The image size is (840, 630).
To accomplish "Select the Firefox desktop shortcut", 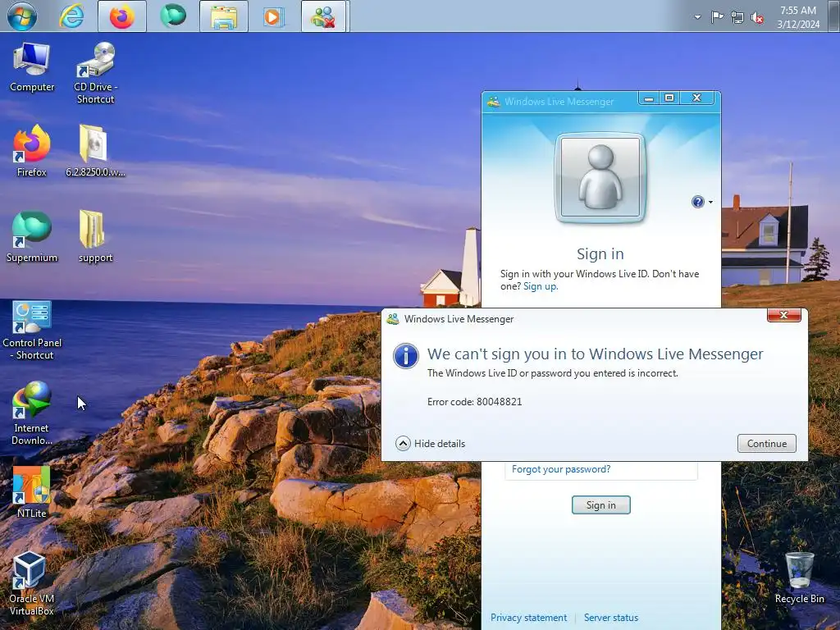I will [32, 151].
